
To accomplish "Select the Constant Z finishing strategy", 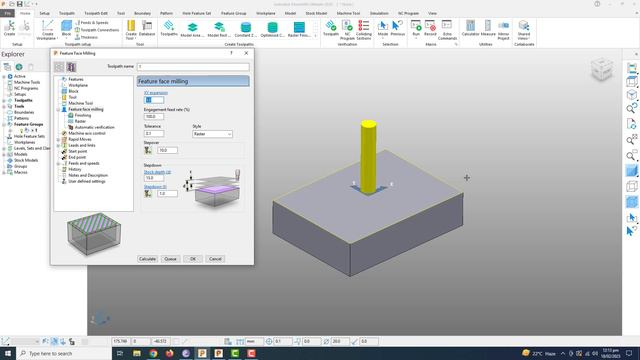I will click(x=246, y=29).
